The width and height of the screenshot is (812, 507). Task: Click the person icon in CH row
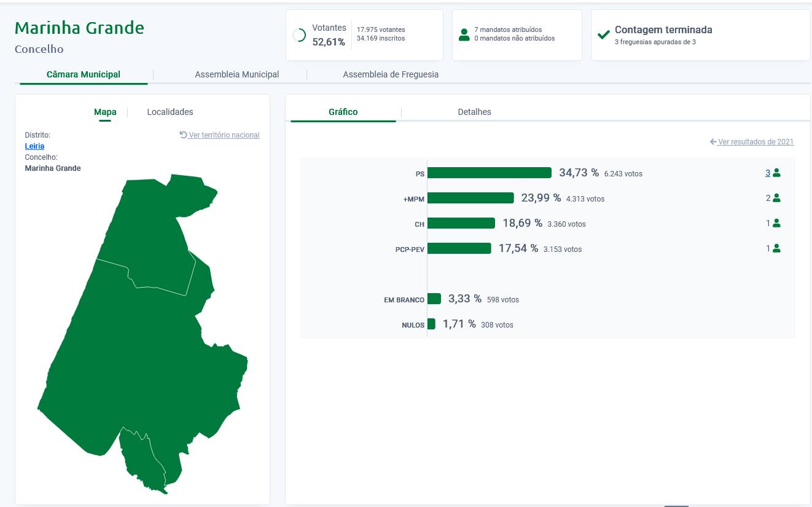pos(776,223)
